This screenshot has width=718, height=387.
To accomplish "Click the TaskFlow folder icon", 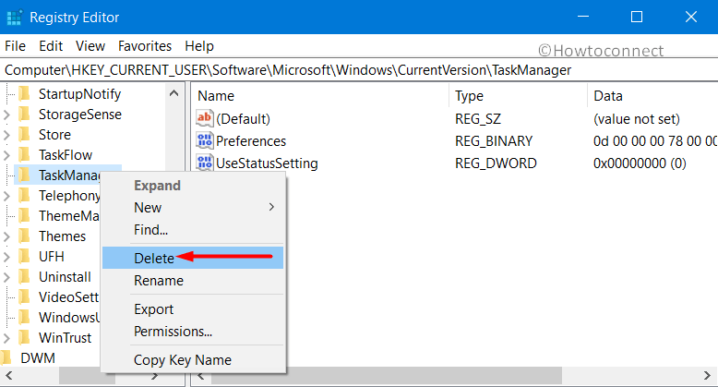I will [24, 155].
